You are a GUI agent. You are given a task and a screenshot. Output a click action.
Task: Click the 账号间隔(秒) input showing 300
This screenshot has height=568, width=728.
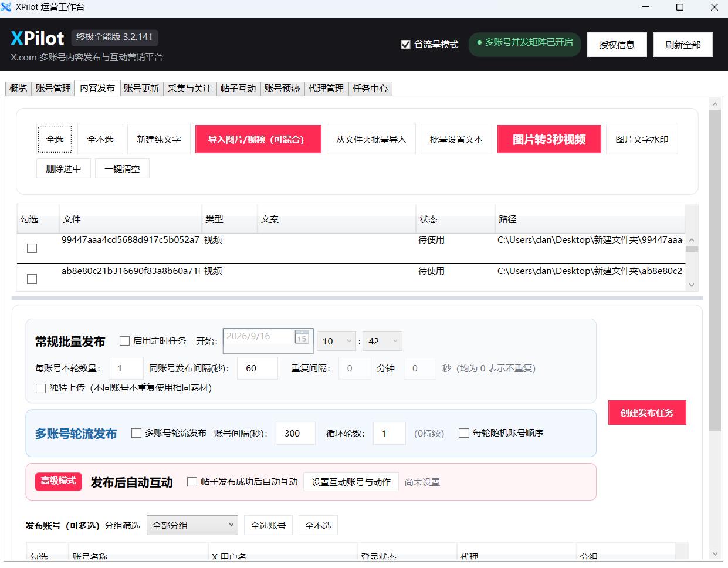[x=296, y=433]
